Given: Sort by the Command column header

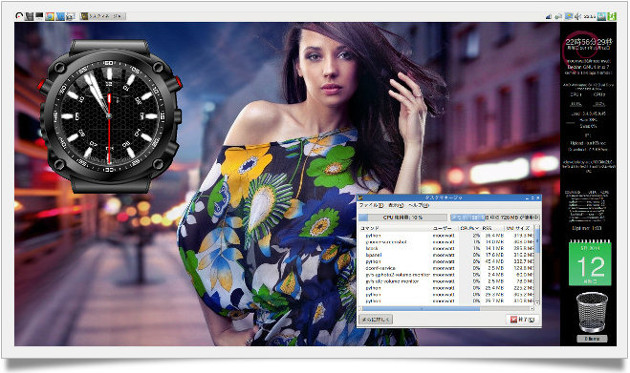Looking at the screenshot, I should coord(395,228).
